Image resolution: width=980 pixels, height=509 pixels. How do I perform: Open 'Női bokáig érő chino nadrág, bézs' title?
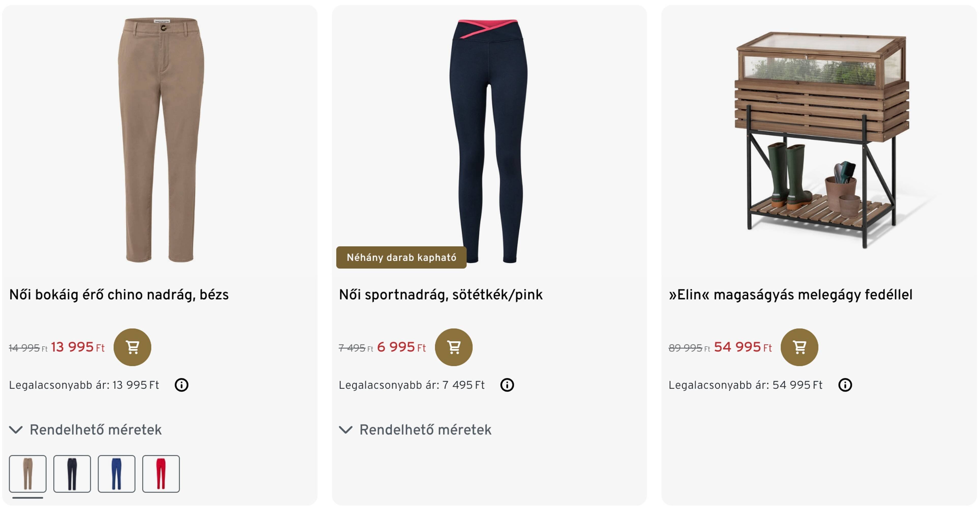tap(119, 295)
